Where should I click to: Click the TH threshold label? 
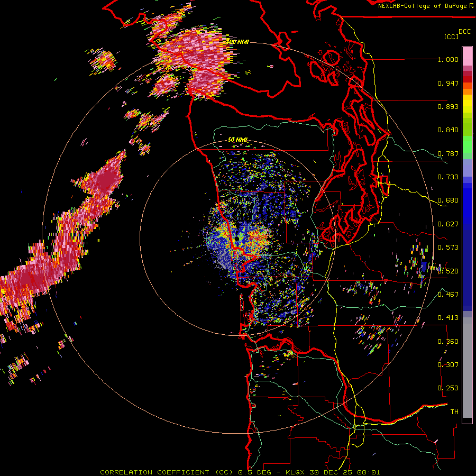tap(454, 412)
